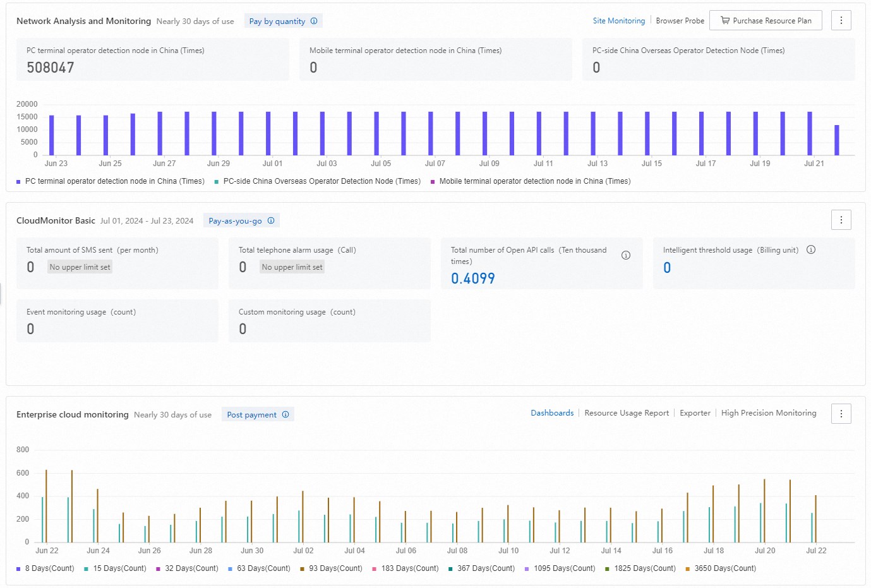Viewport: 871px width, 588px height.
Task: Click info icon beside Pay by quantity
Action: tap(314, 21)
